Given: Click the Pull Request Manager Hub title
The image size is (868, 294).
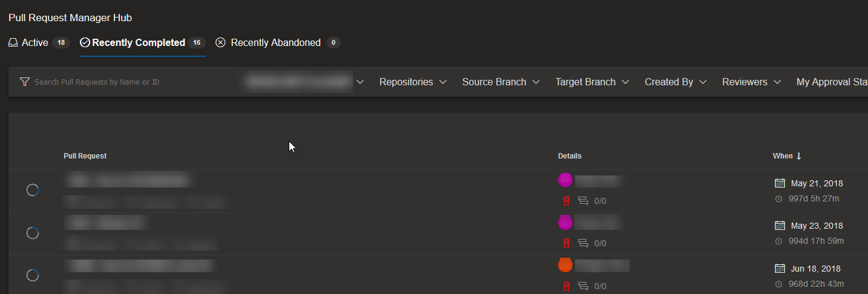Looking at the screenshot, I should (x=70, y=18).
